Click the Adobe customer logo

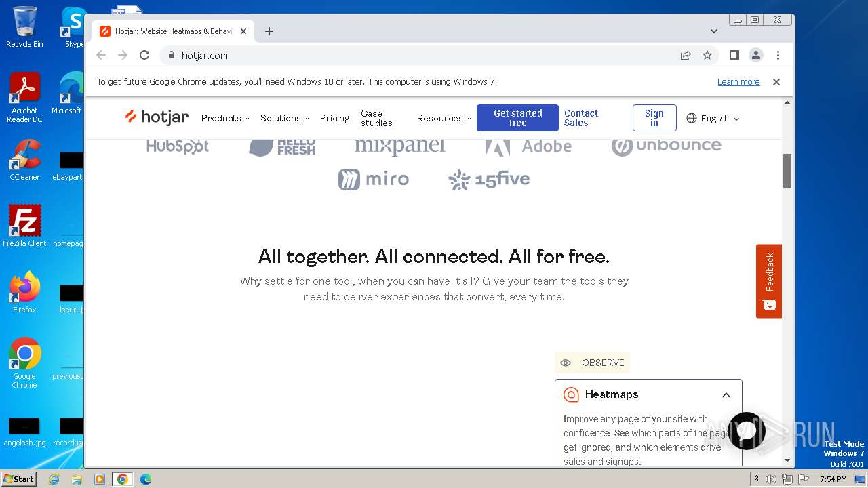click(x=528, y=146)
